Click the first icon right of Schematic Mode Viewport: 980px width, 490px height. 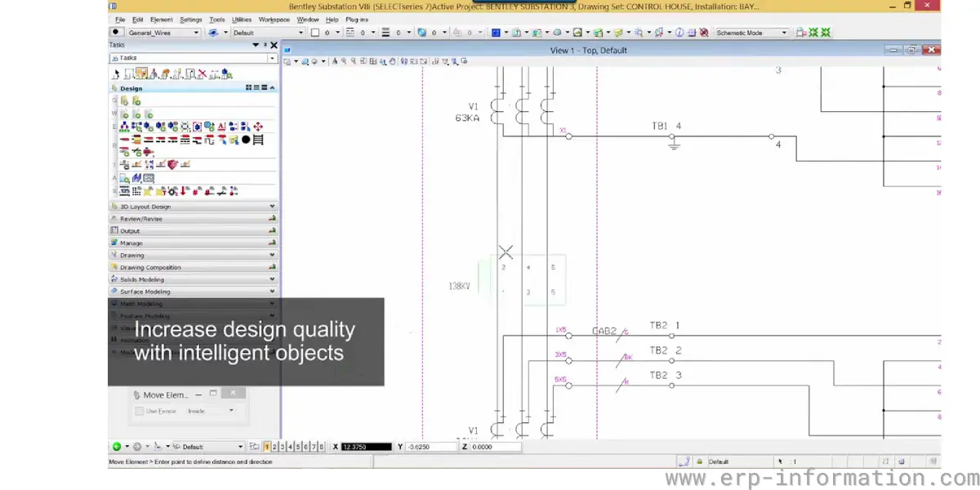[x=800, y=33]
